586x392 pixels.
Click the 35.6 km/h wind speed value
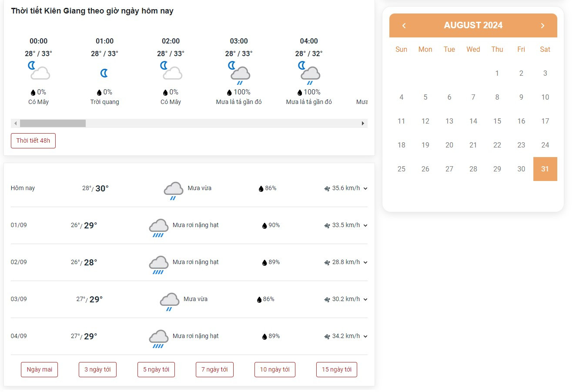click(x=346, y=188)
